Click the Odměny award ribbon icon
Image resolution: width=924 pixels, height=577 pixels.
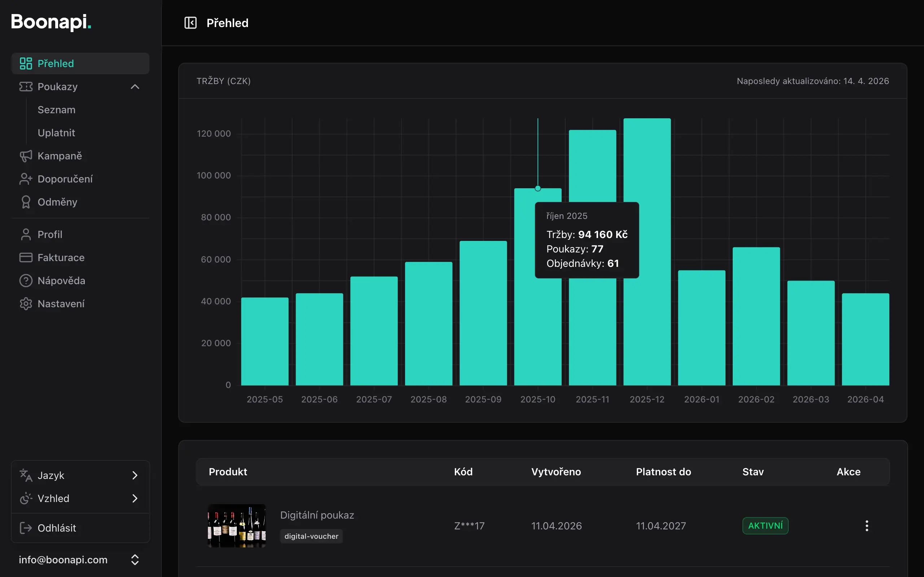(26, 202)
